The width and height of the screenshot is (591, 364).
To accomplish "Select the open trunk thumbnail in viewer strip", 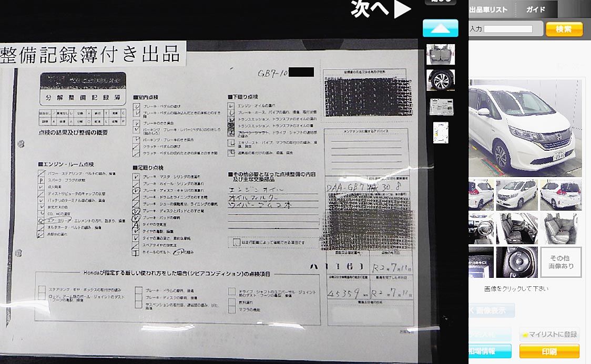I will 441,54.
